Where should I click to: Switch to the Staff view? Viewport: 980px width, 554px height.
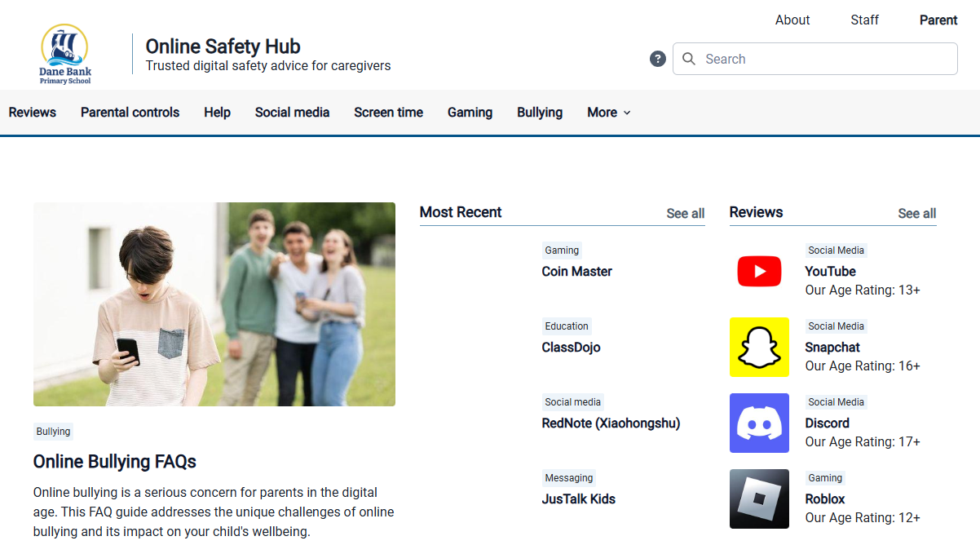pos(864,20)
